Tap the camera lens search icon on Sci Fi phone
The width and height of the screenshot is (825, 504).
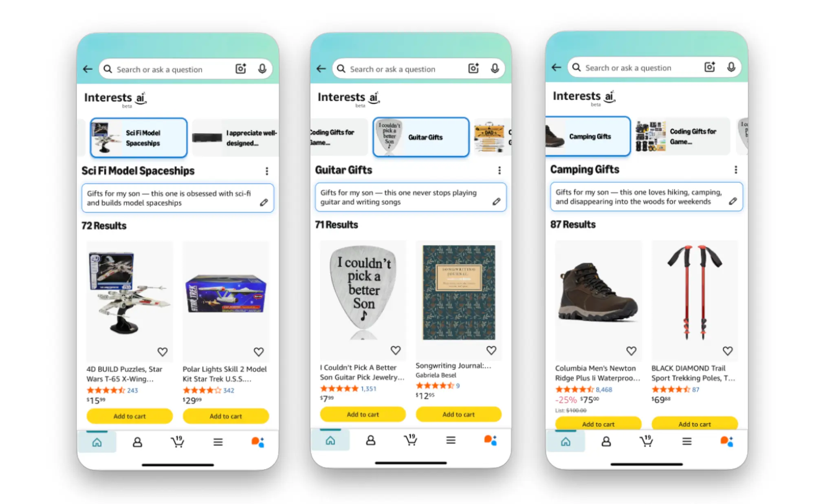241,68
